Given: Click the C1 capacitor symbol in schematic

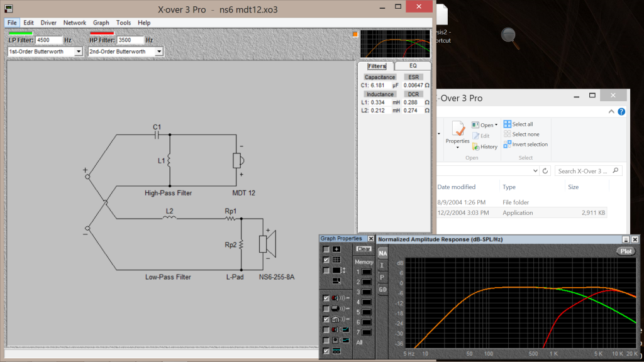Looking at the screenshot, I should [157, 135].
